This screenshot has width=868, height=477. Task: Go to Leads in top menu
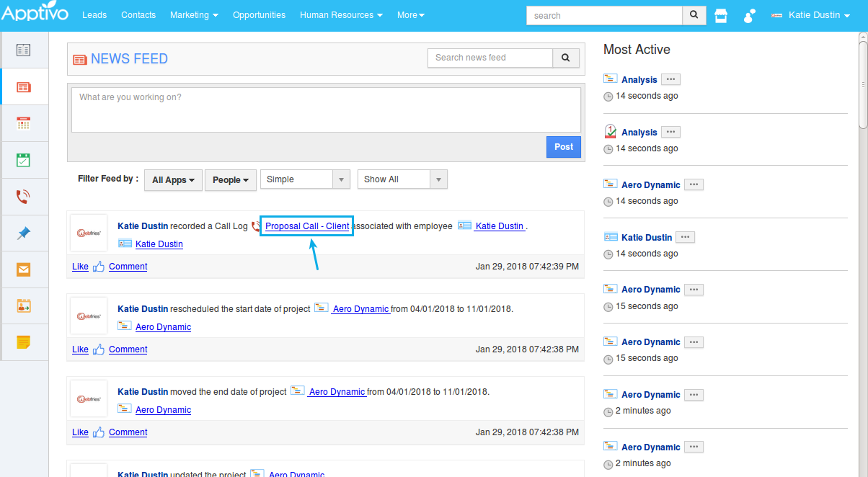point(94,15)
